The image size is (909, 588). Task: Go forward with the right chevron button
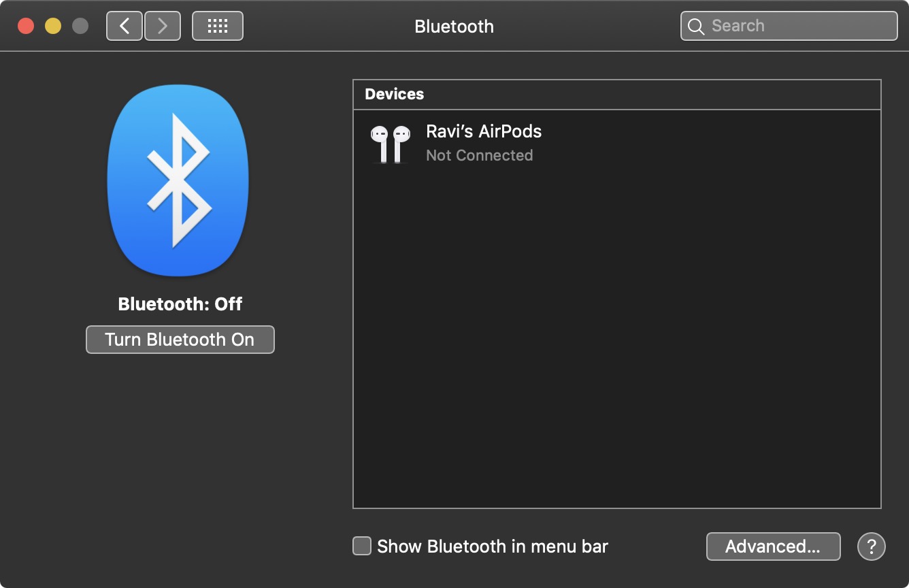[x=162, y=27]
